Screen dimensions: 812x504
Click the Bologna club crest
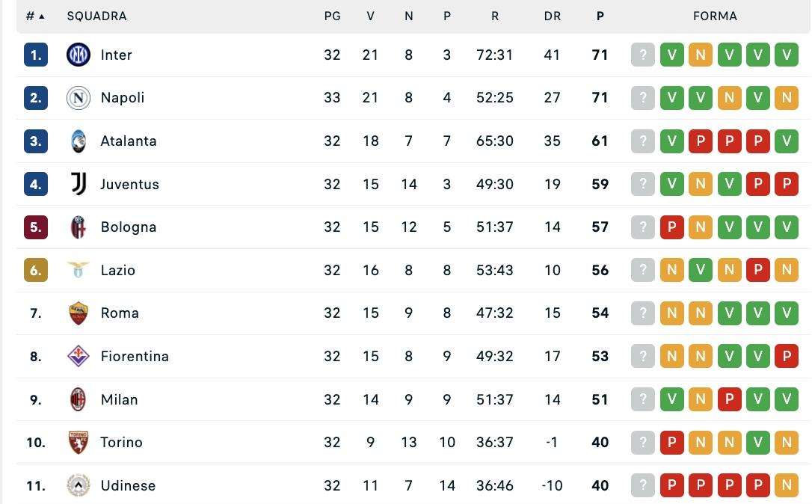(79, 227)
